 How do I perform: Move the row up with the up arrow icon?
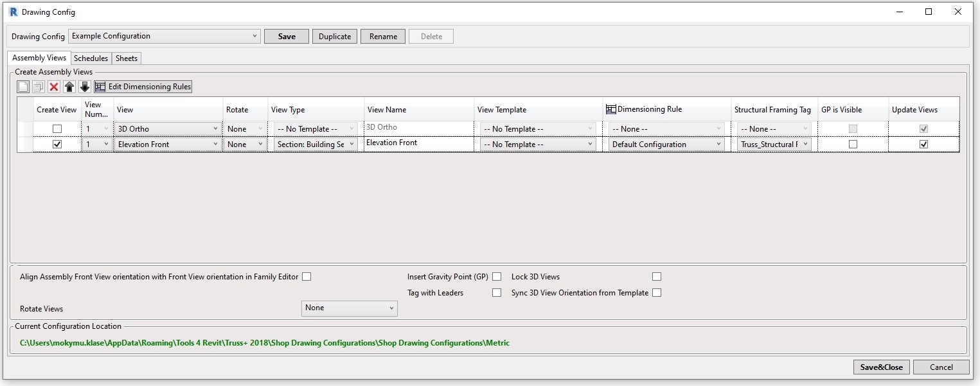69,87
